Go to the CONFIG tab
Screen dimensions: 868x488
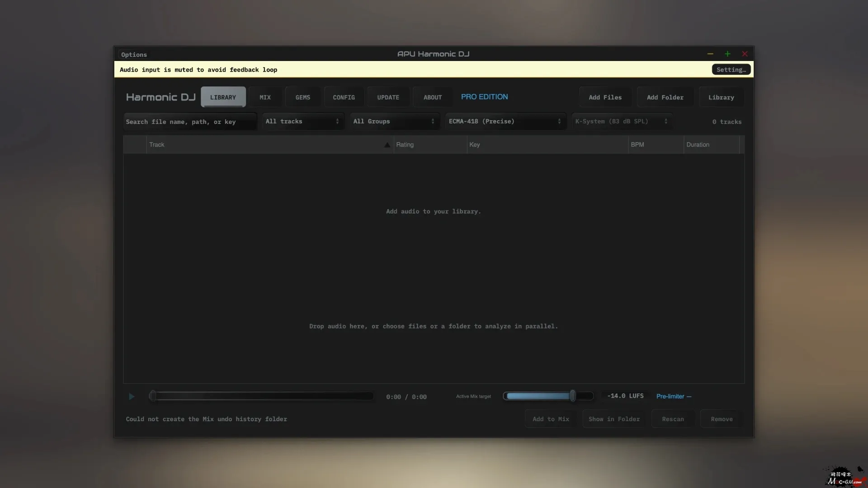point(344,97)
